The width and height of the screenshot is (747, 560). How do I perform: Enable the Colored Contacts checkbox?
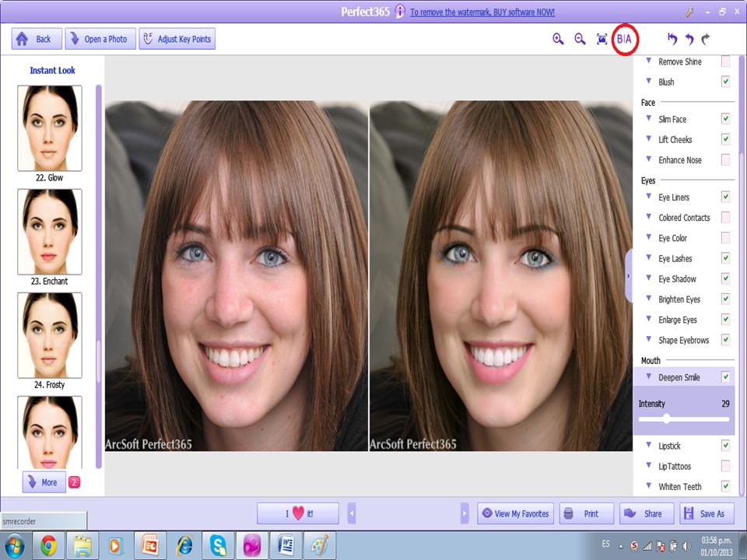[725, 217]
